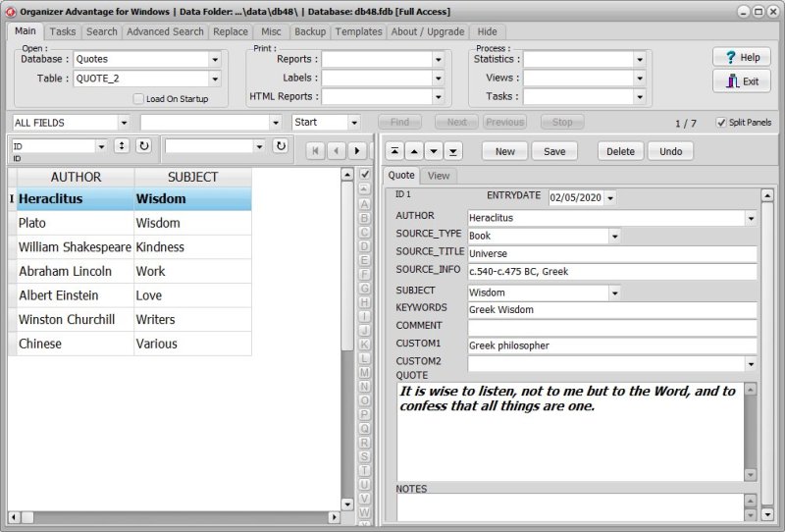Toggle checkmark box above alphabet index
This screenshot has width=785, height=532.
(365, 174)
